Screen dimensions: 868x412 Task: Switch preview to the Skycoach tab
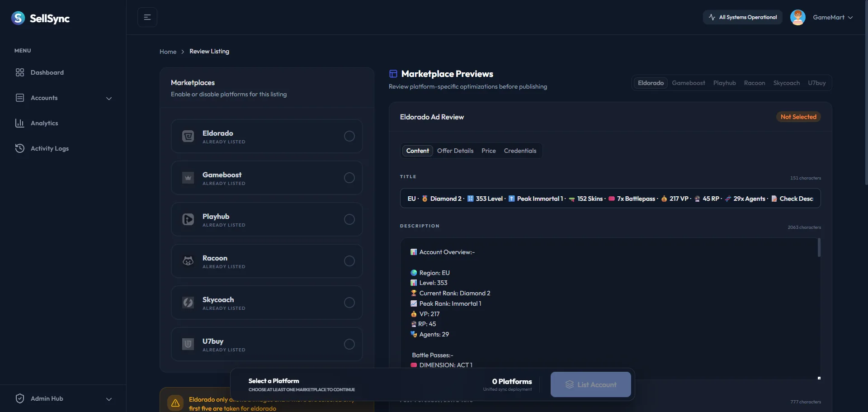787,83
